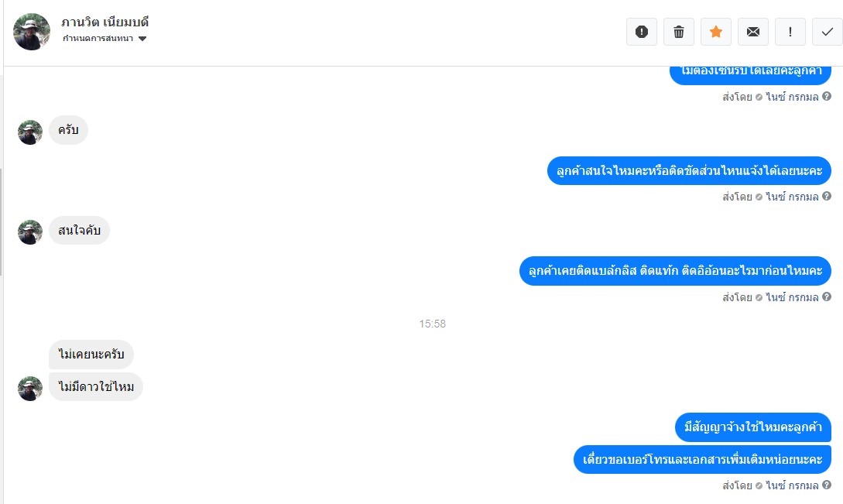
Task: Click the มีสัญญาจ้างใช่ไหมคะลูกค้า blue message bubble
Action: (752, 427)
